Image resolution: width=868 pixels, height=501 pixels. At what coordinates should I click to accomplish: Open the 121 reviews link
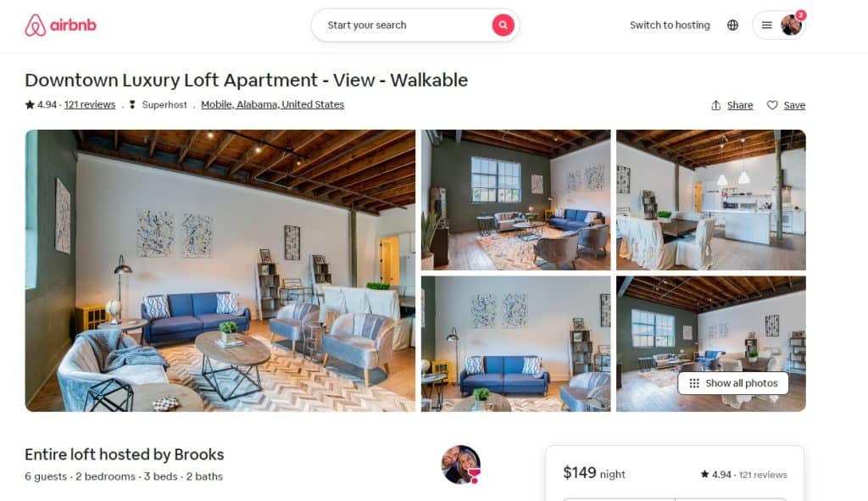pyautogui.click(x=90, y=104)
